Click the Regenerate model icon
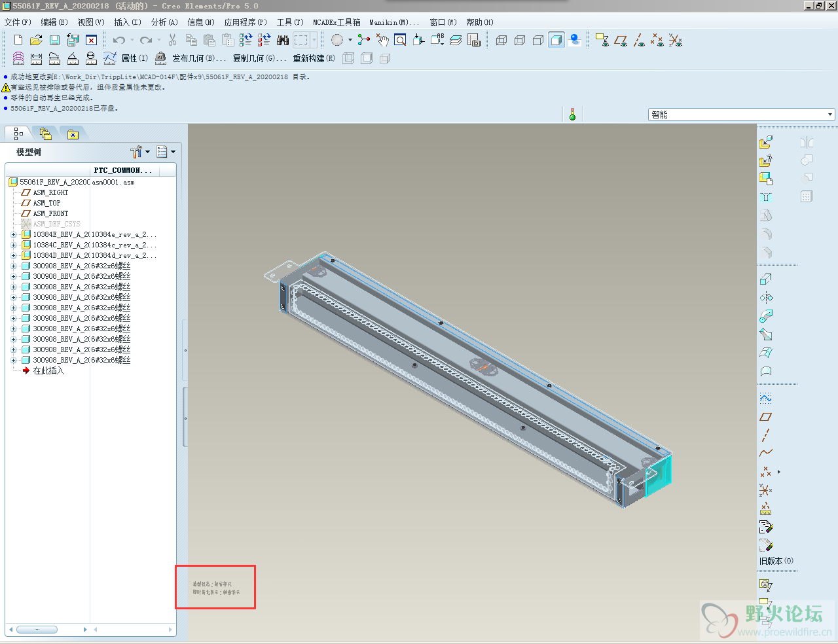The height and width of the screenshot is (644, 838). click(246, 40)
